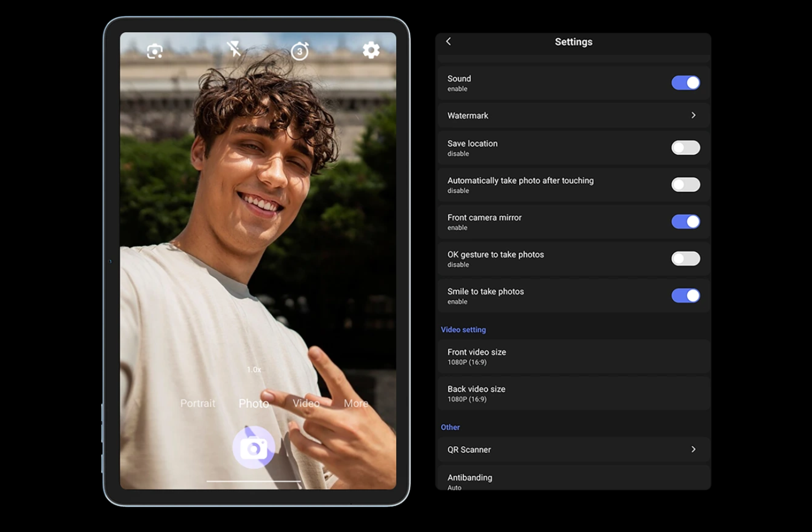The image size is (812, 532).
Task: Disable the Sound toggle
Action: (685, 83)
